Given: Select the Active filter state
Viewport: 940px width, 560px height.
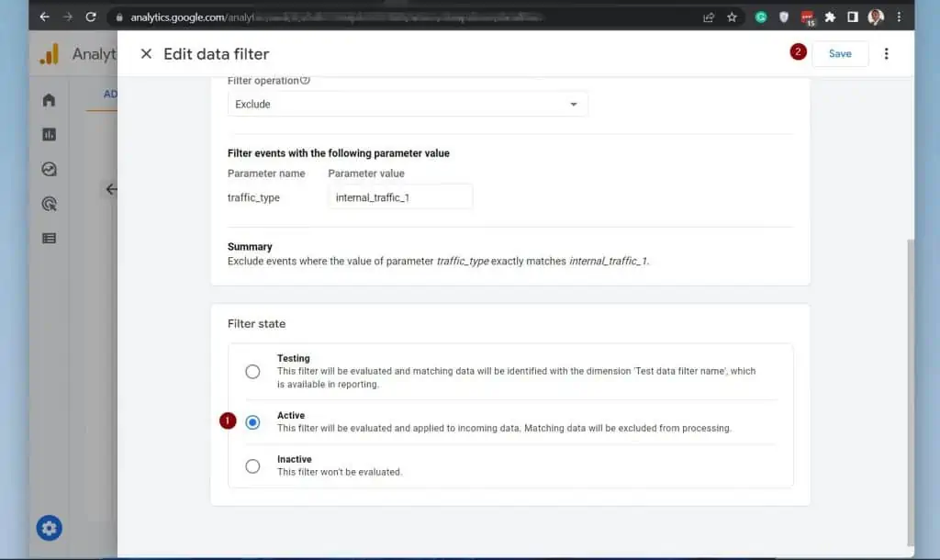Looking at the screenshot, I should (252, 422).
